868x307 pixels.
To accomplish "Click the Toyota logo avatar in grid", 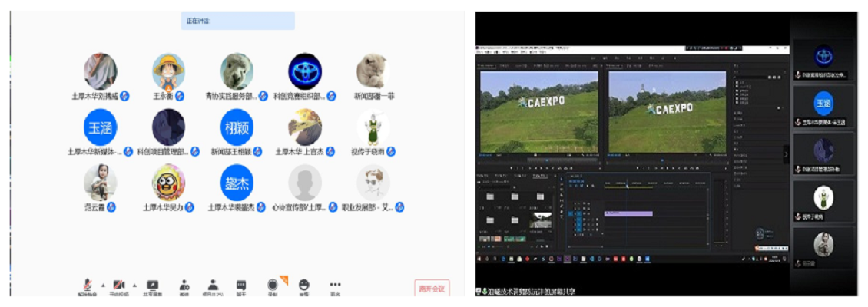I will coord(304,71).
